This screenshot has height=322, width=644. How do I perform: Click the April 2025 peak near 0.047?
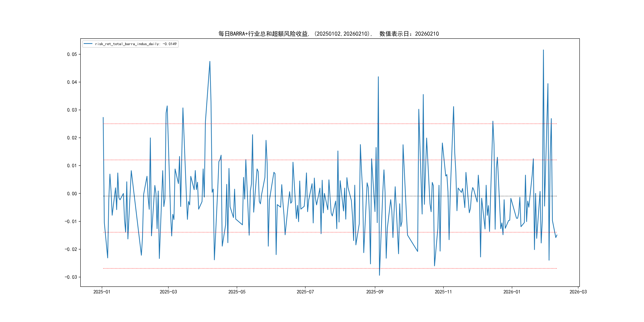click(210, 61)
